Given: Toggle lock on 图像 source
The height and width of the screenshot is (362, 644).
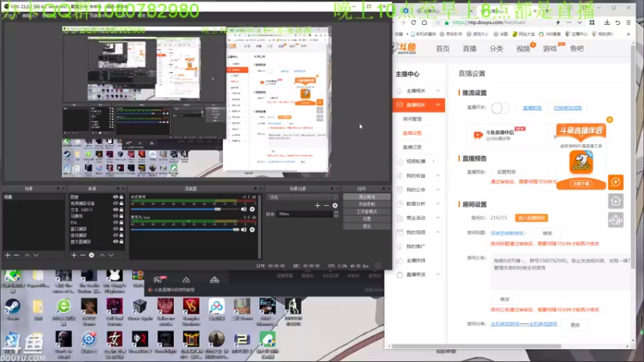Looking at the screenshot, I should [x=122, y=197].
